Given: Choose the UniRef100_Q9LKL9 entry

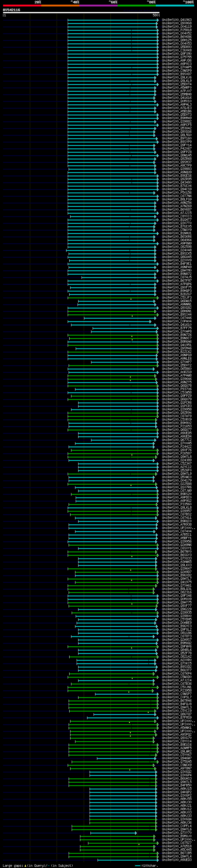Looking at the screenshot, I should coord(177,81).
